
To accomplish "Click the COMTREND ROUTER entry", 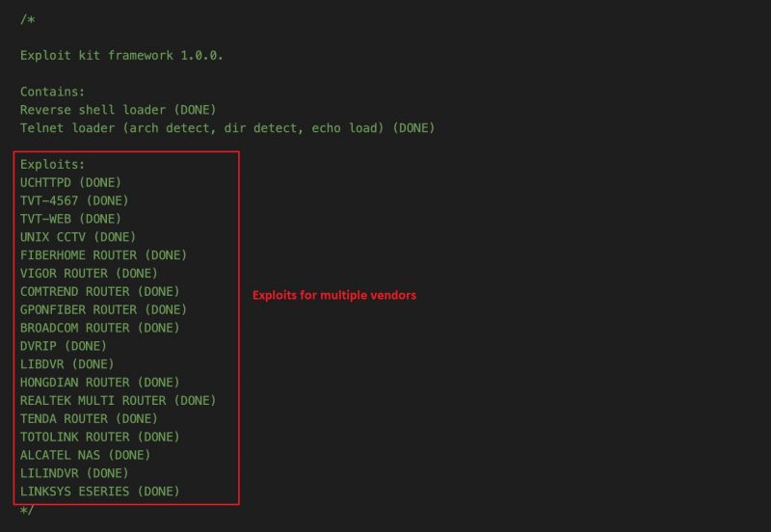I will pyautogui.click(x=99, y=291).
